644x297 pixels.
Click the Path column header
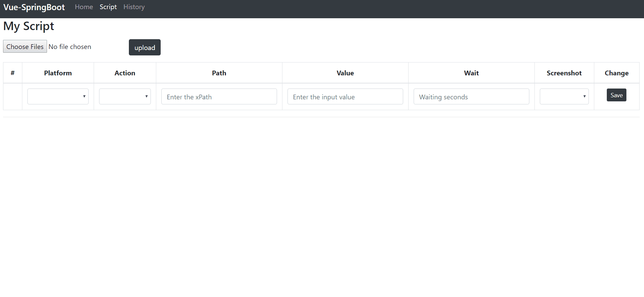pos(219,73)
